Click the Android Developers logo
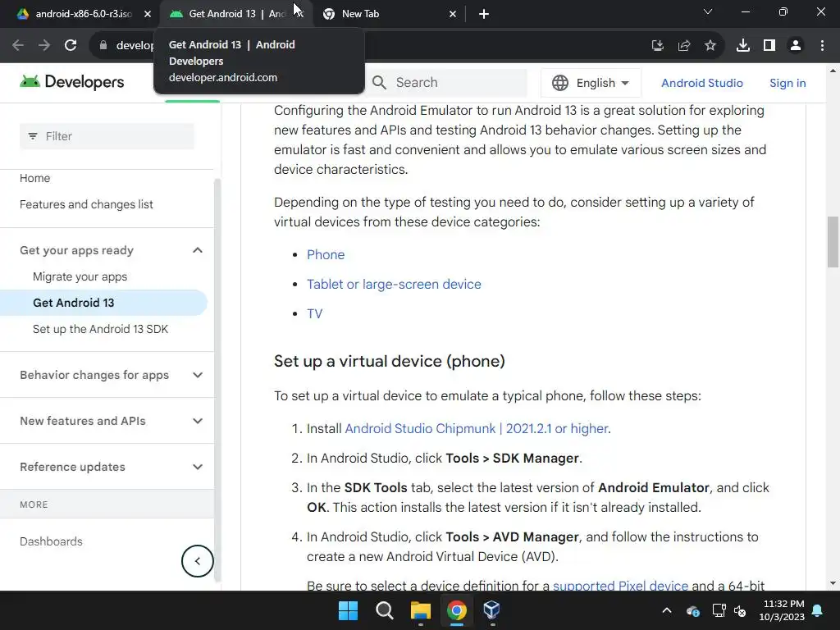 (x=72, y=82)
